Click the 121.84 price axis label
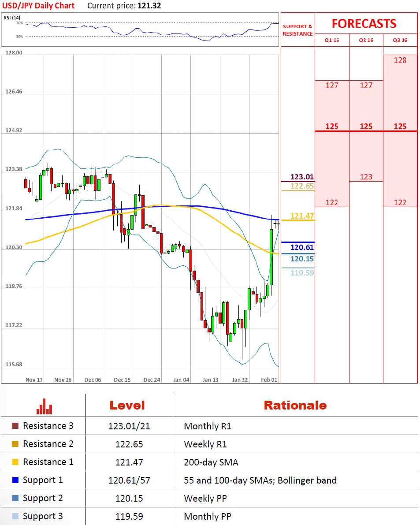The height and width of the screenshot is (525, 420). tap(14, 208)
